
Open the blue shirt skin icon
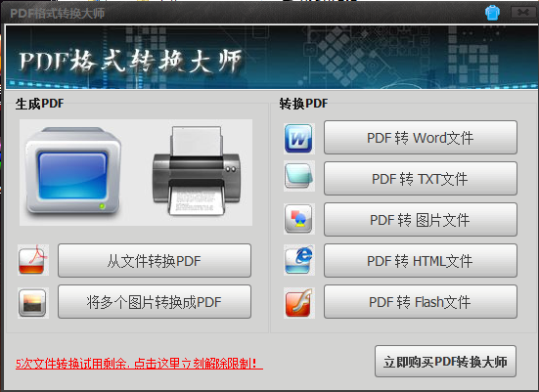click(492, 13)
